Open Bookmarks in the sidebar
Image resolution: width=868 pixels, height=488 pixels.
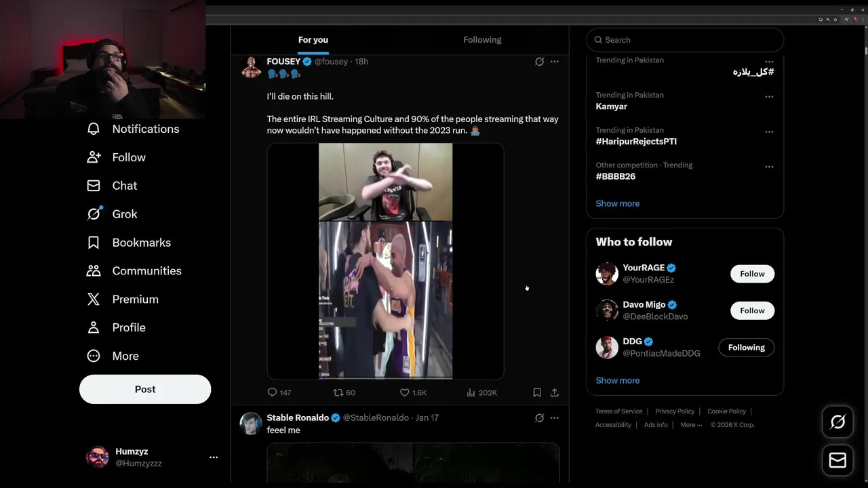129,243
